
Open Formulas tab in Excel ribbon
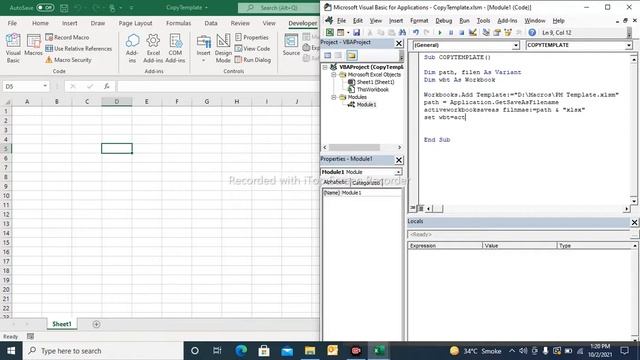tap(178, 23)
